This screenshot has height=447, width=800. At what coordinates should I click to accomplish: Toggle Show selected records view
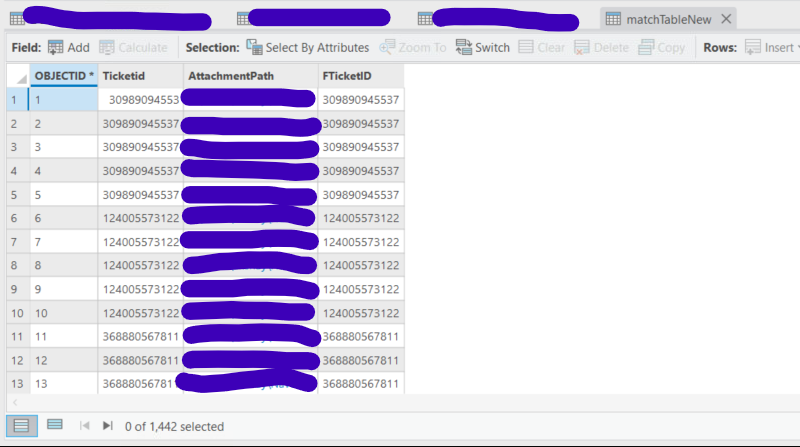coord(55,425)
